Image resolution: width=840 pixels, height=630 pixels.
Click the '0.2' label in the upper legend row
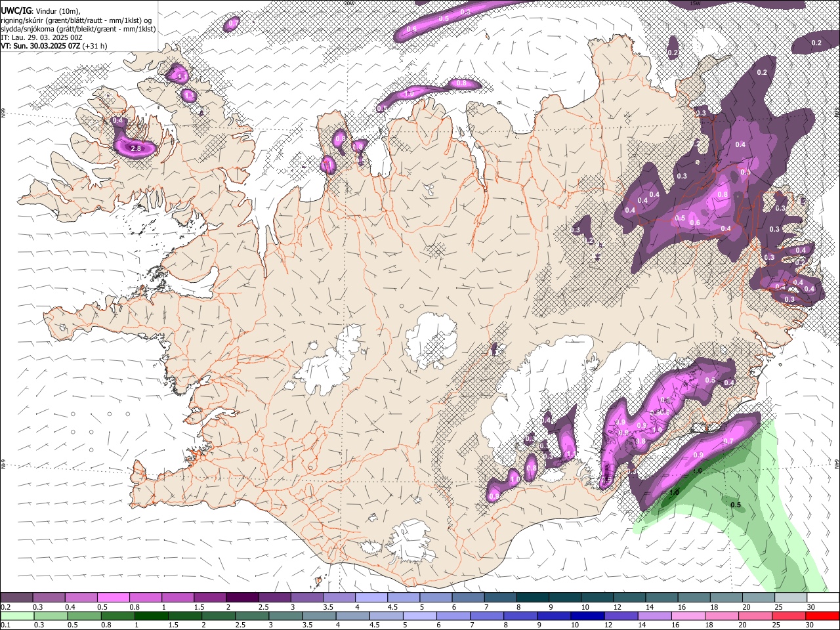6,607
